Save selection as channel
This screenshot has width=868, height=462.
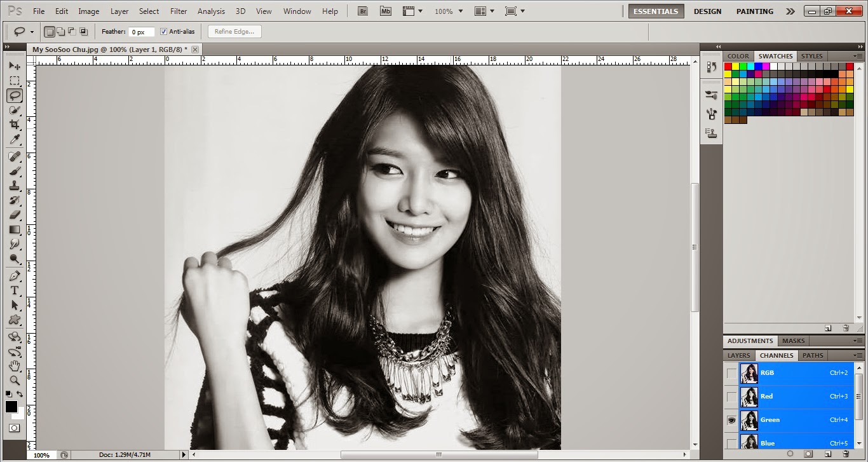(x=808, y=454)
